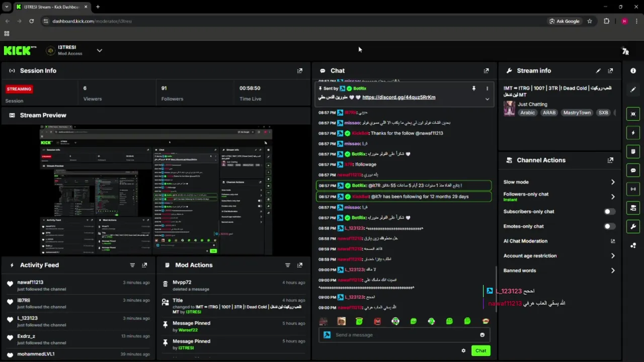Enable Emotes-only chat toggle
The image size is (644, 362).
609,226
